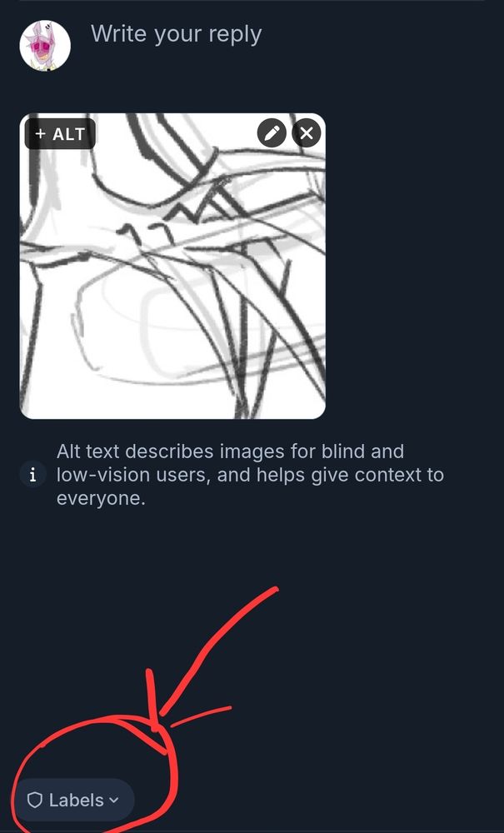Viewport: 504px width, 833px height.
Task: Click the alt text description paragraph
Action: click(x=250, y=475)
